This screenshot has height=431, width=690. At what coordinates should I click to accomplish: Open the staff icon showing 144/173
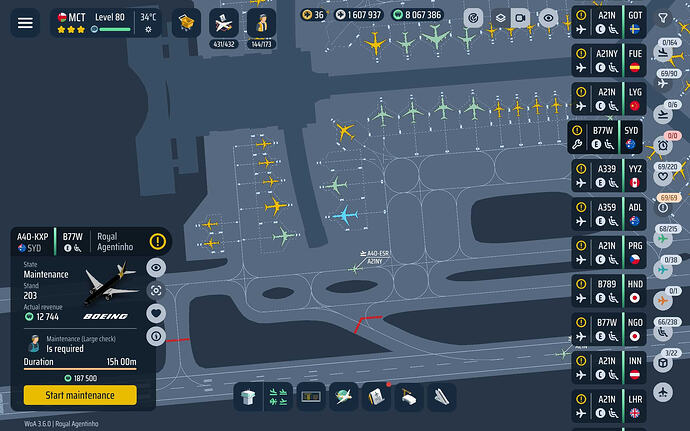click(x=261, y=23)
